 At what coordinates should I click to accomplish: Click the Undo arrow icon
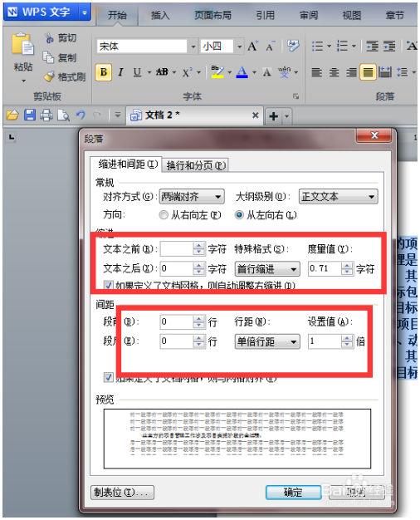pos(81,115)
